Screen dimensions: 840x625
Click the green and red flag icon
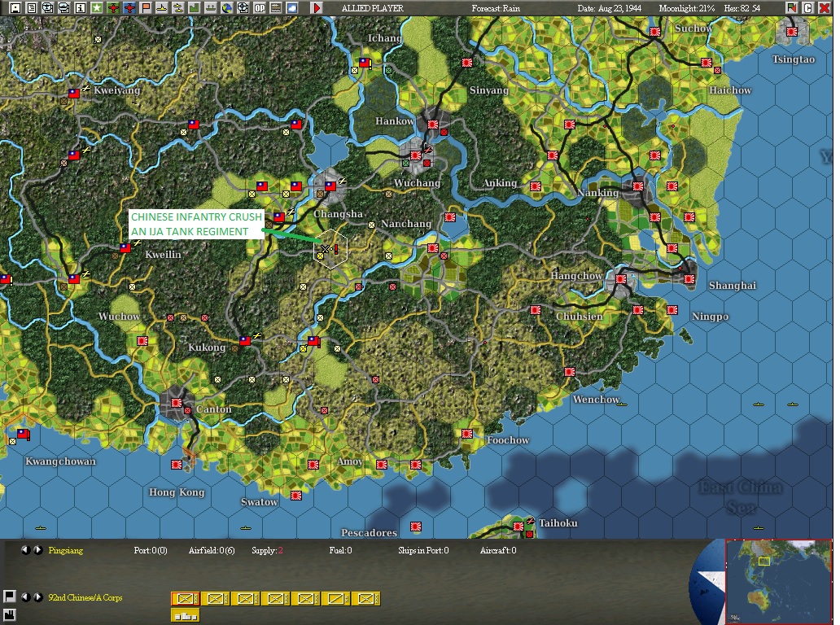(x=792, y=8)
